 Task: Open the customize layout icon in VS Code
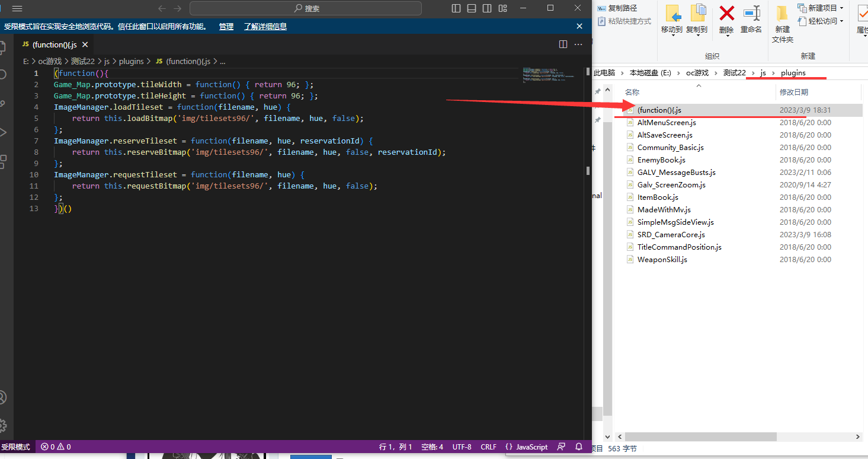click(x=502, y=8)
